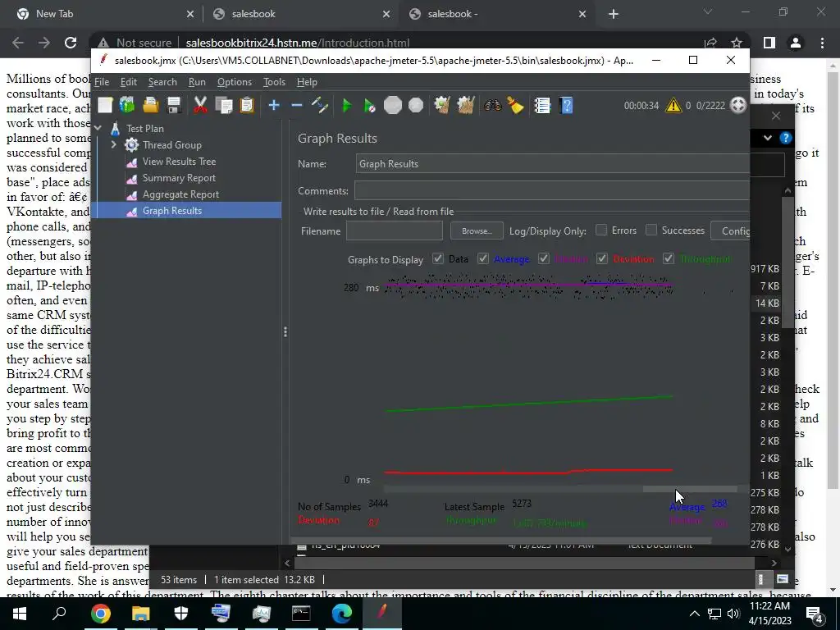Click the panel divider handle dots
This screenshot has height=630, width=840.
point(285,332)
